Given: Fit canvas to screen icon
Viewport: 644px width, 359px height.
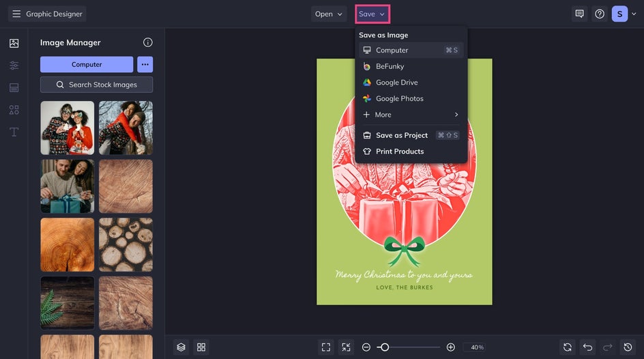Looking at the screenshot, I should (326, 347).
